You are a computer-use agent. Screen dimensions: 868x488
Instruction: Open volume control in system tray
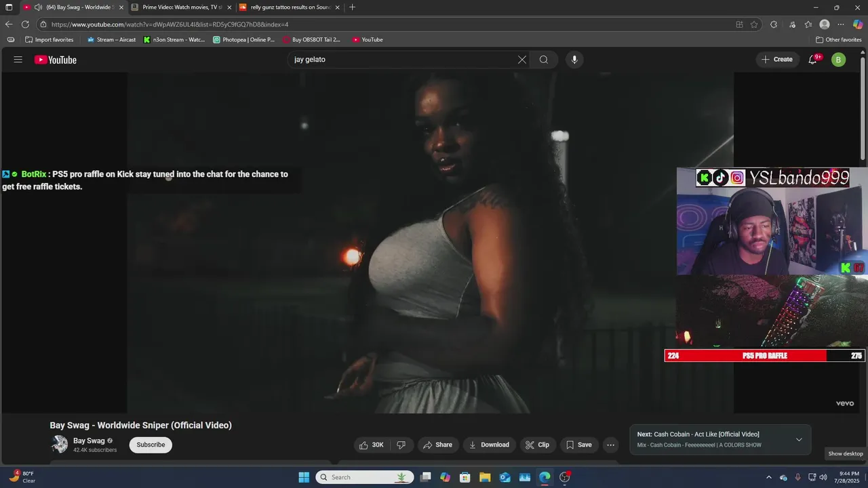(x=823, y=477)
